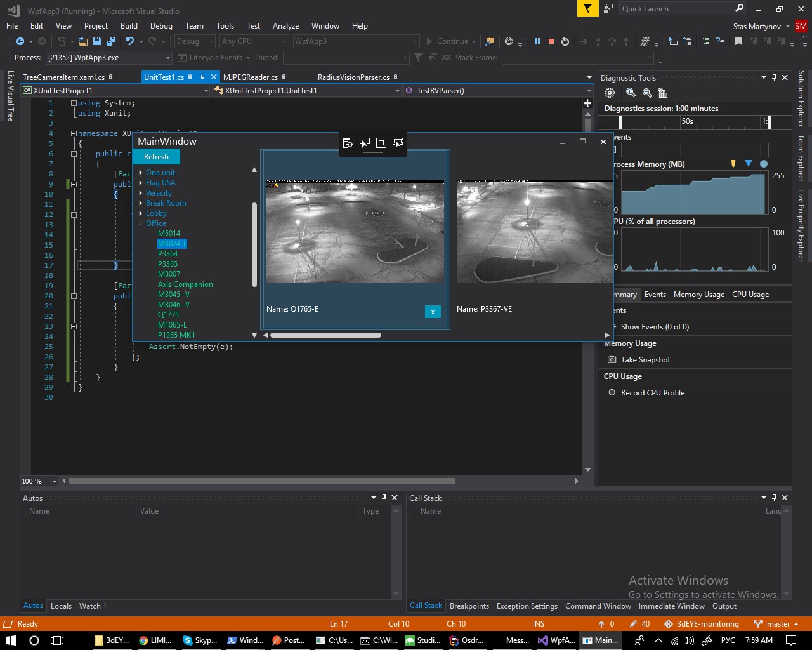This screenshot has height=650, width=812.
Task: Click the bookmark icon in the toolbar
Action: (738, 41)
